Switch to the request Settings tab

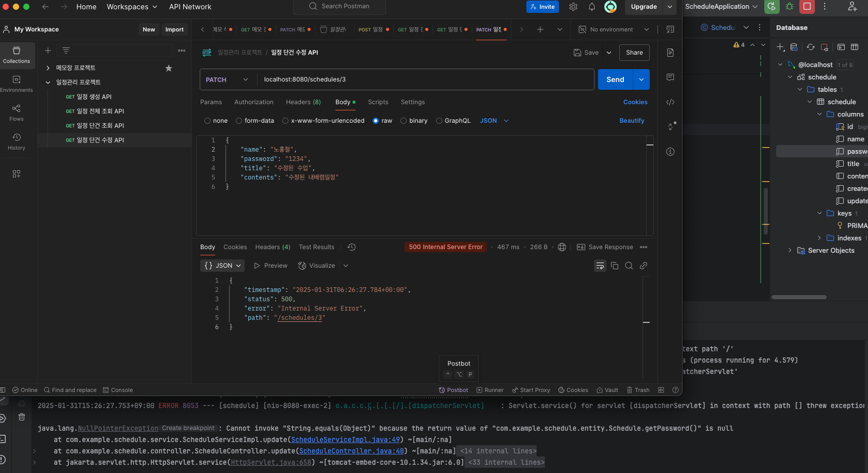[413, 102]
